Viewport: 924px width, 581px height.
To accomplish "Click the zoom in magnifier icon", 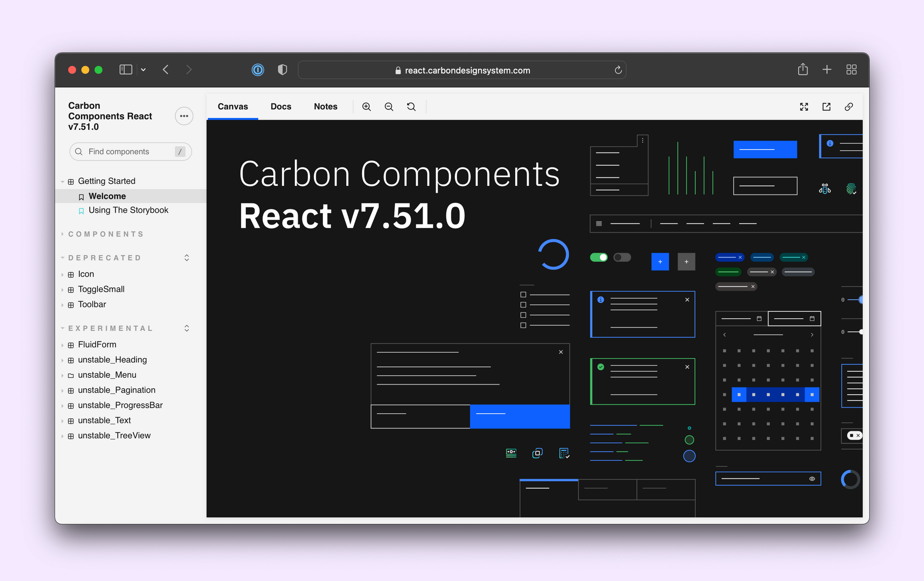I will 366,107.
